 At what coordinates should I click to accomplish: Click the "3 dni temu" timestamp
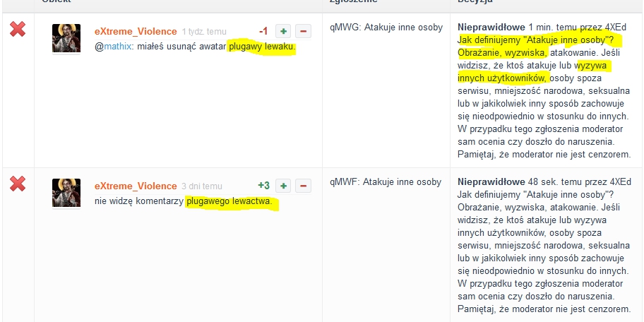click(x=202, y=186)
